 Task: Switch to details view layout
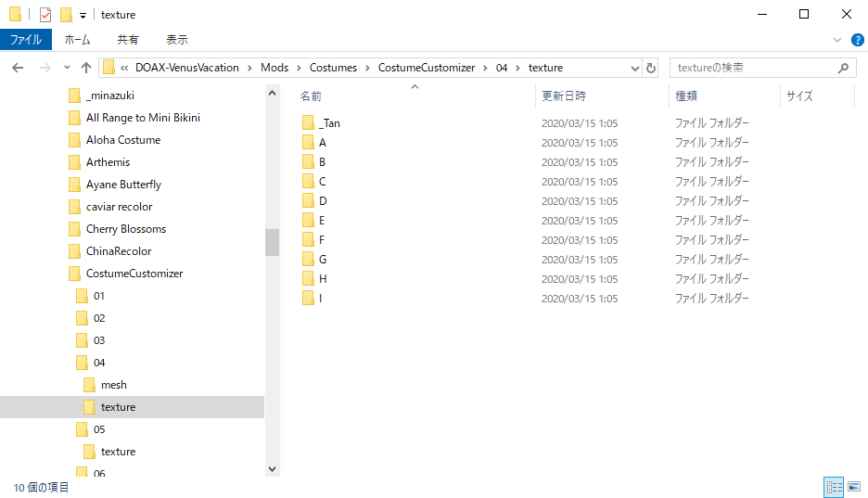click(834, 487)
